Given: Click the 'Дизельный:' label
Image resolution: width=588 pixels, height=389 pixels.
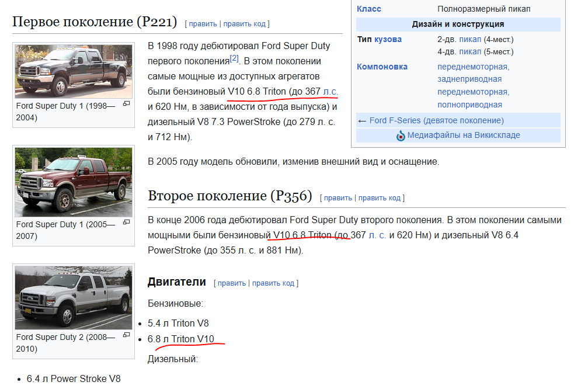Looking at the screenshot, I should [172, 359].
